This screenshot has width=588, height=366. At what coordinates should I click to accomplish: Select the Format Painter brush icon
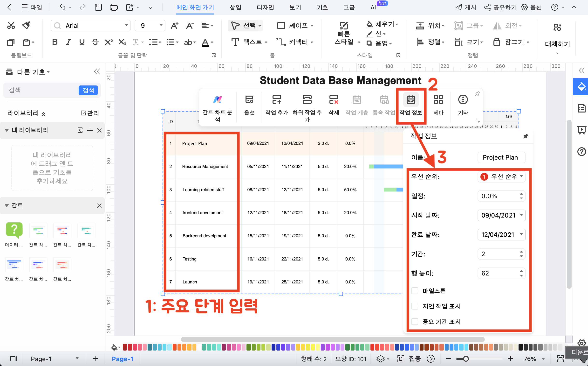pos(26,25)
